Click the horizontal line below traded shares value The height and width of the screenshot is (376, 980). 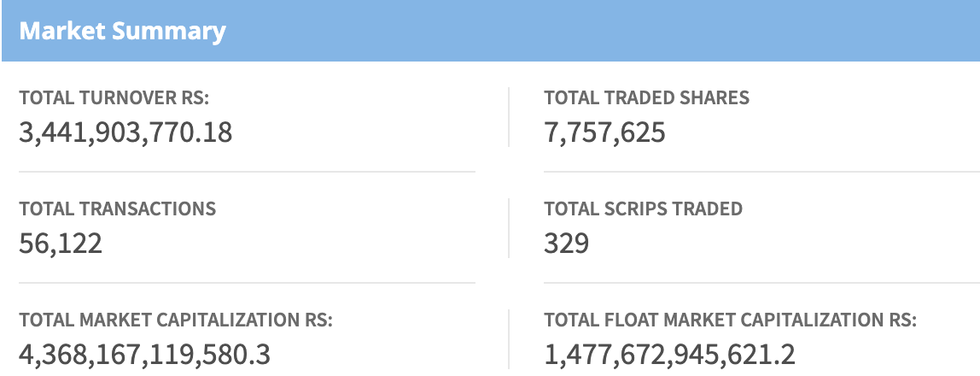761,172
